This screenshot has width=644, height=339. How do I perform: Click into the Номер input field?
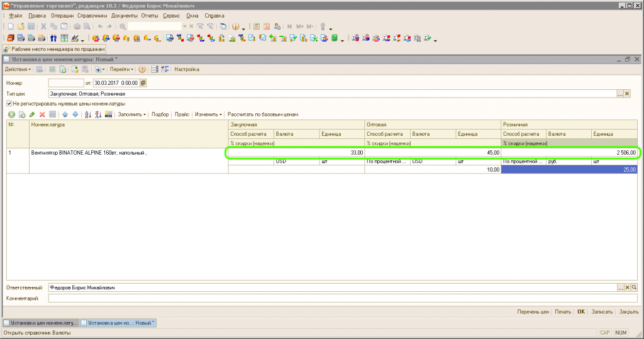point(66,83)
